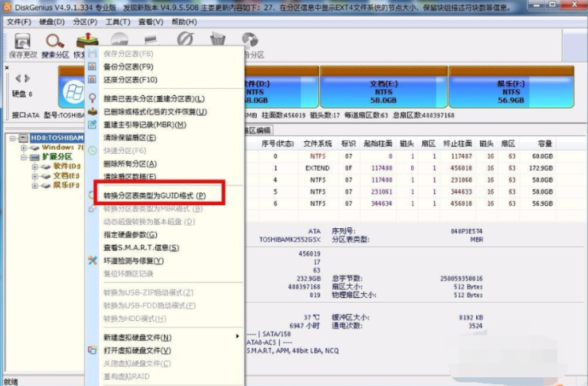
Task: Expand the 文档(E:) tree node
Action: [x=34, y=175]
